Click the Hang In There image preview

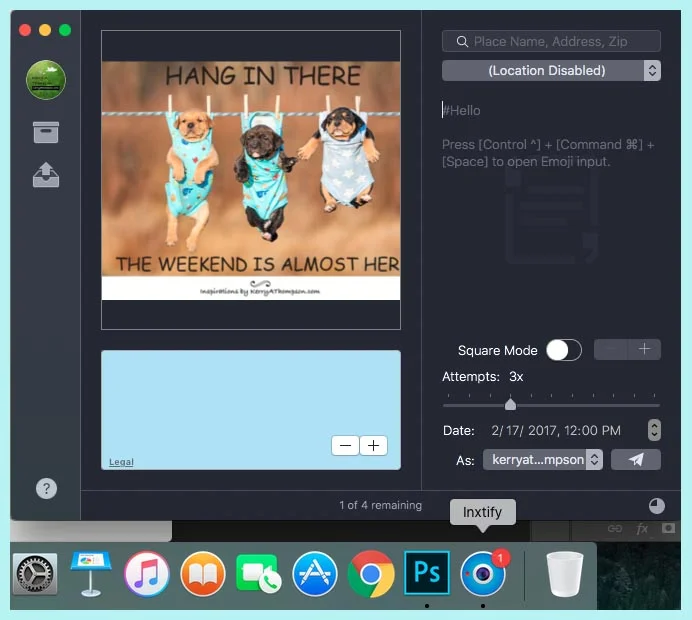pyautogui.click(x=251, y=180)
